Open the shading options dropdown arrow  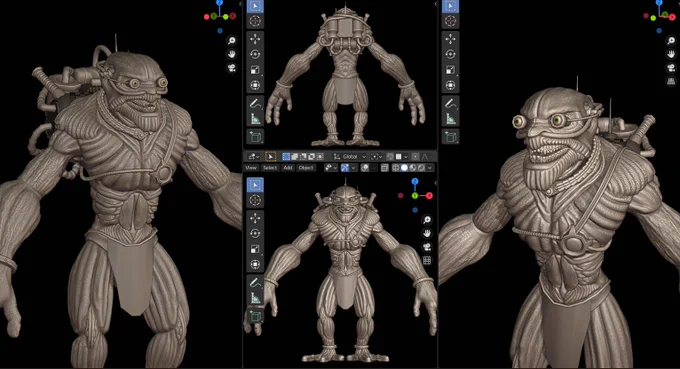[x=429, y=167]
